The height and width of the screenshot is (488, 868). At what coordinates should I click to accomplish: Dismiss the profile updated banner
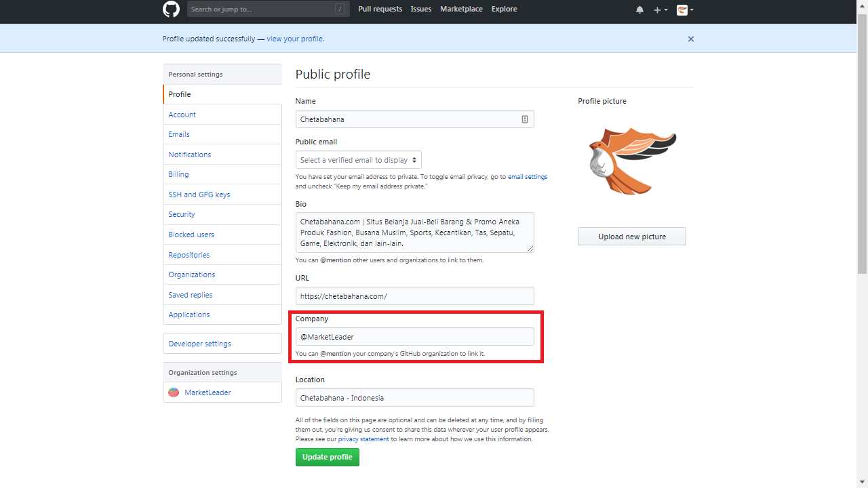pos(691,39)
